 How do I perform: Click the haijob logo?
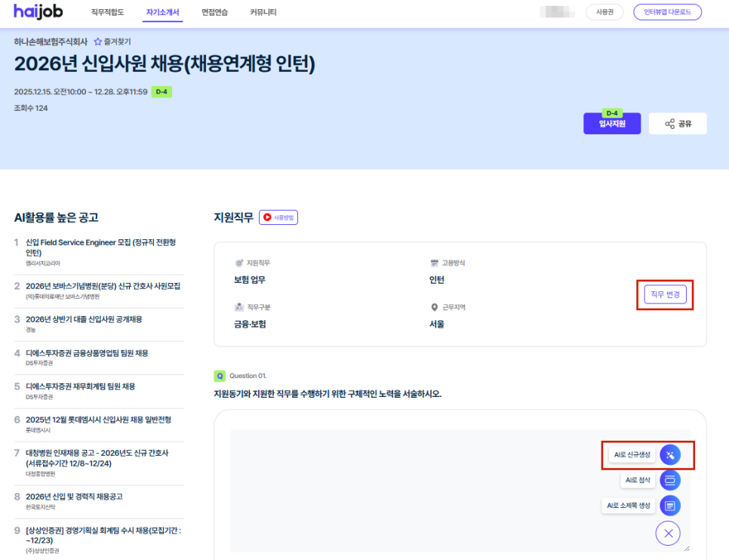point(38,11)
